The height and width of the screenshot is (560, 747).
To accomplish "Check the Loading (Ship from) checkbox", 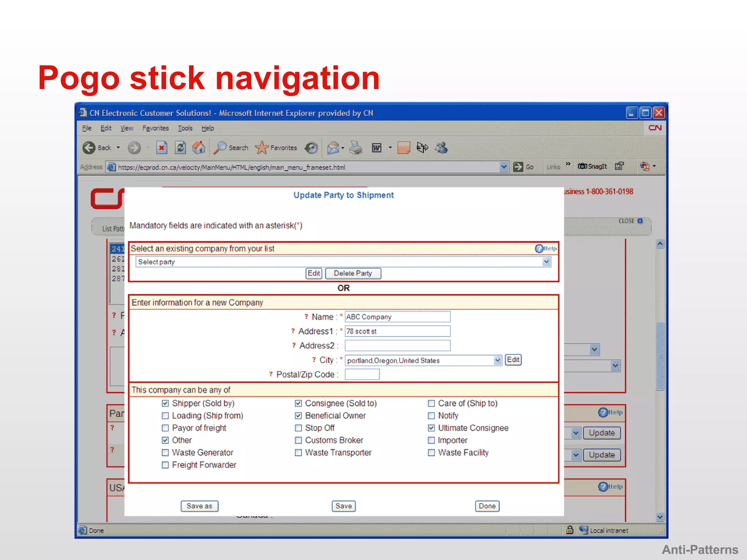I will click(165, 416).
